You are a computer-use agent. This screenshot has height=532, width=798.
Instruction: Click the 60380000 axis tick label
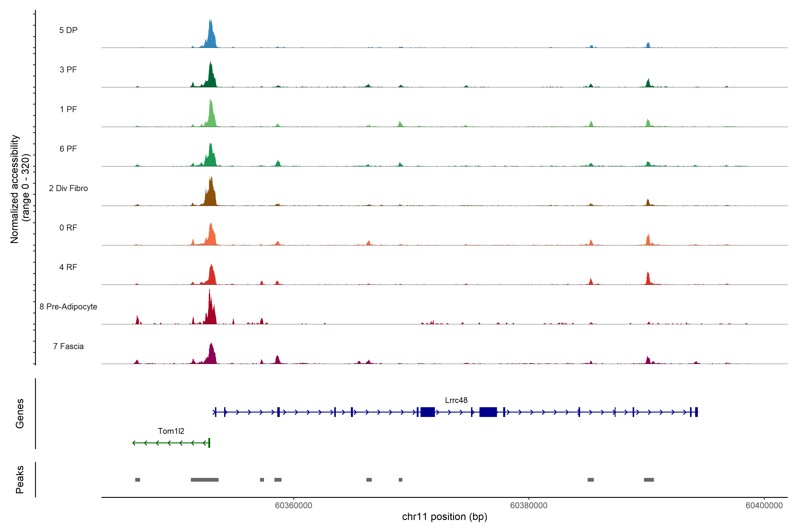(x=529, y=505)
